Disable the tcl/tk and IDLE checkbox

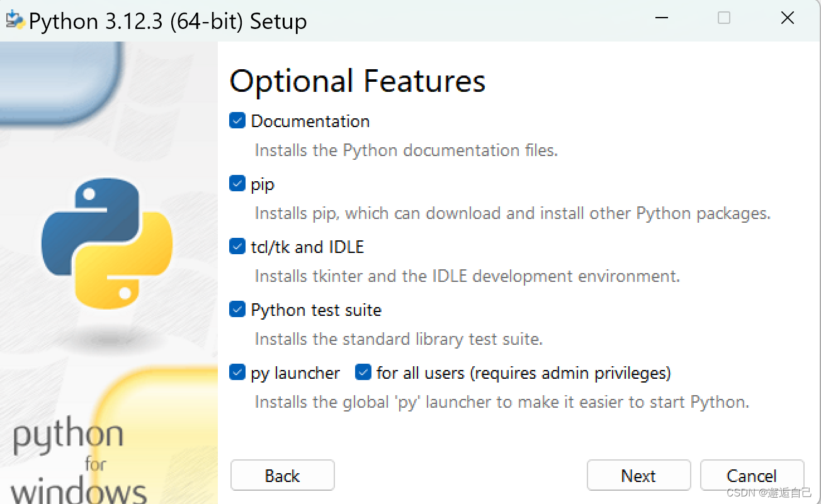pyautogui.click(x=237, y=247)
